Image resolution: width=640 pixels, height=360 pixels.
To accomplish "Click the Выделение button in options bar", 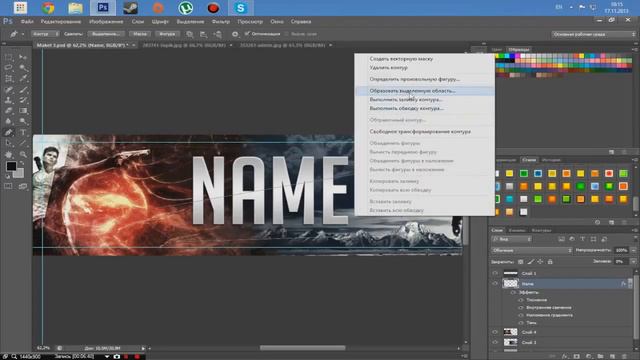I will click(106, 34).
